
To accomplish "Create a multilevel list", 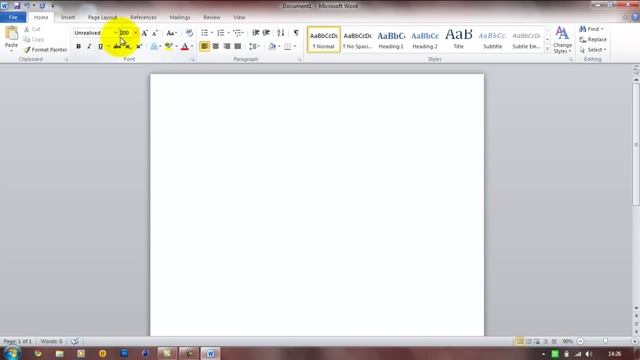I will (x=237, y=33).
